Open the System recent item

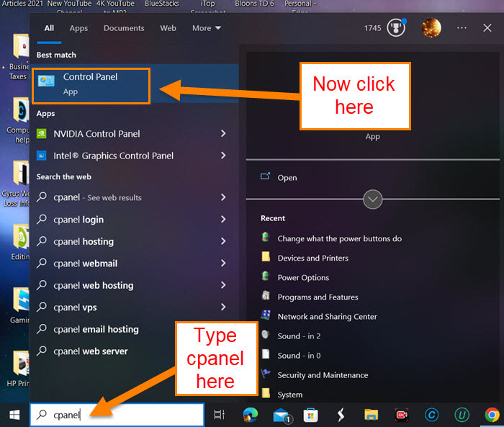point(289,395)
